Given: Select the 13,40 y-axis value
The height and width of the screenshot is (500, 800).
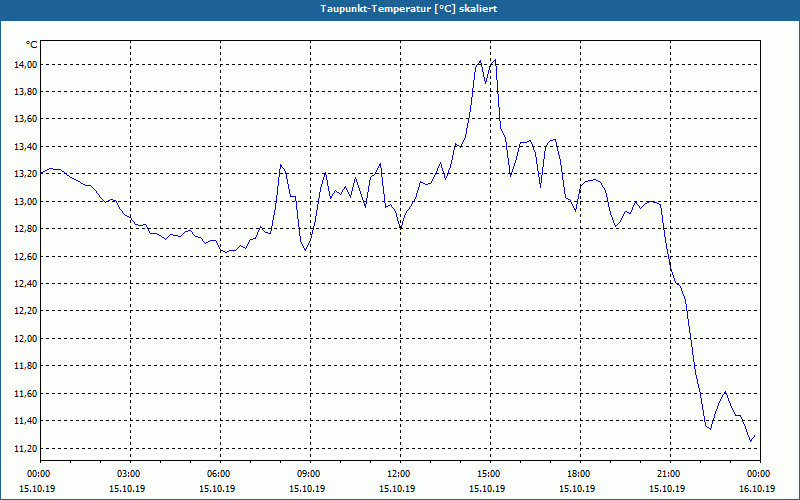Looking at the screenshot, I should pyautogui.click(x=25, y=146).
